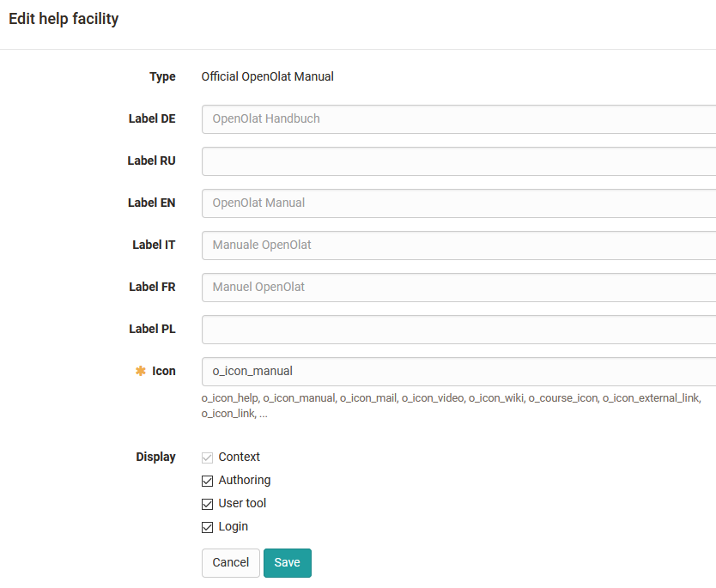
Task: Click the 'Login' label text
Action: (x=234, y=526)
